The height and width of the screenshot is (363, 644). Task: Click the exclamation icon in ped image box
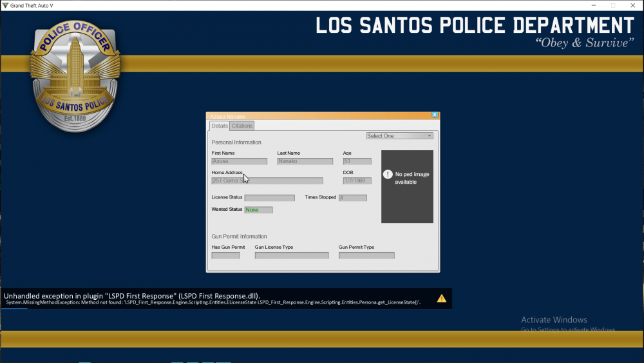(x=388, y=174)
